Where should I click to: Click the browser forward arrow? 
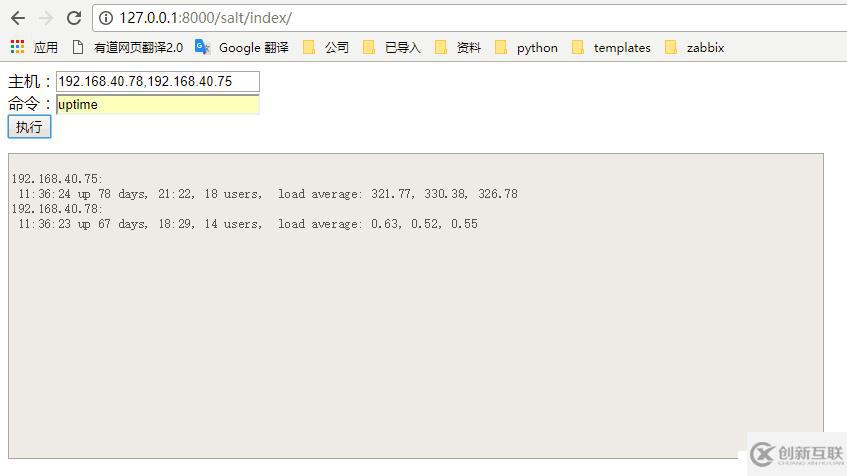[46, 18]
